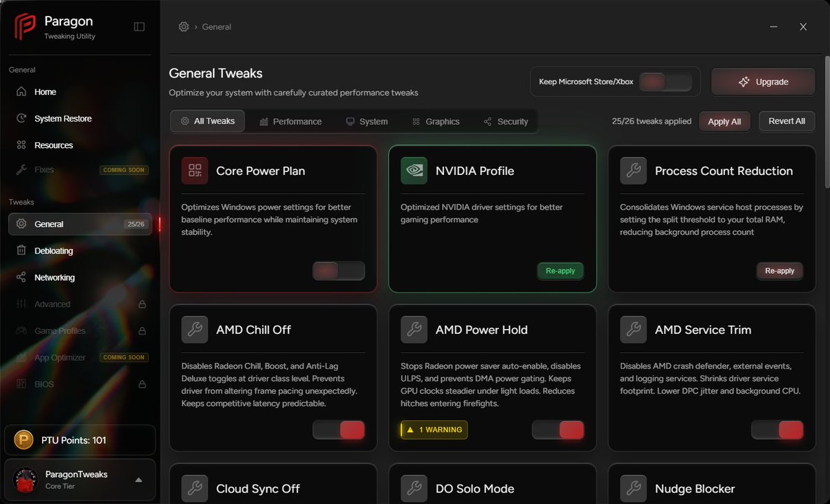The width and height of the screenshot is (830, 504).
Task: Click the Nudge Blocker wrench icon
Action: (x=634, y=489)
